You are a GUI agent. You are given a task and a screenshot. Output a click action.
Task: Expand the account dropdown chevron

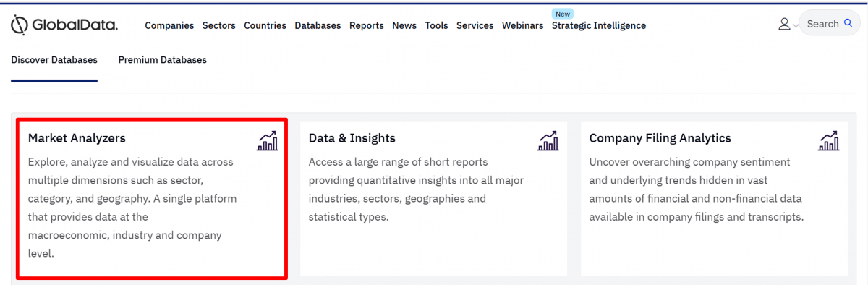click(796, 25)
